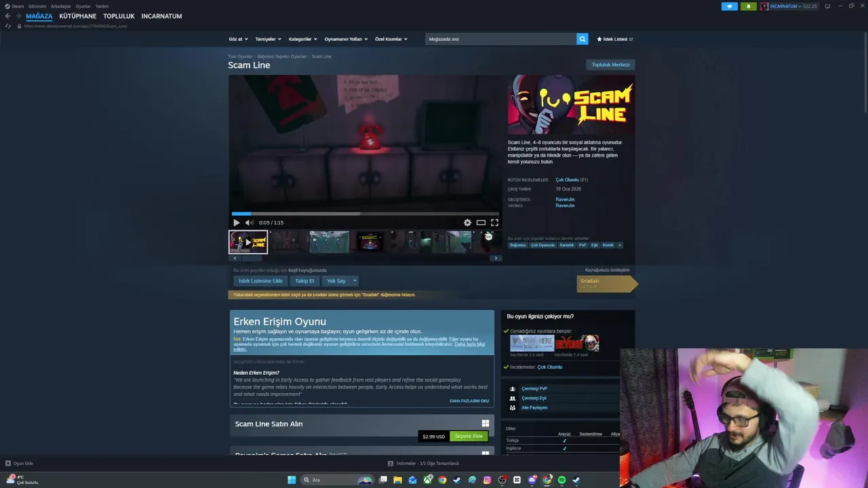Expand the Özel Kısımlar dropdown

pyautogui.click(x=391, y=39)
